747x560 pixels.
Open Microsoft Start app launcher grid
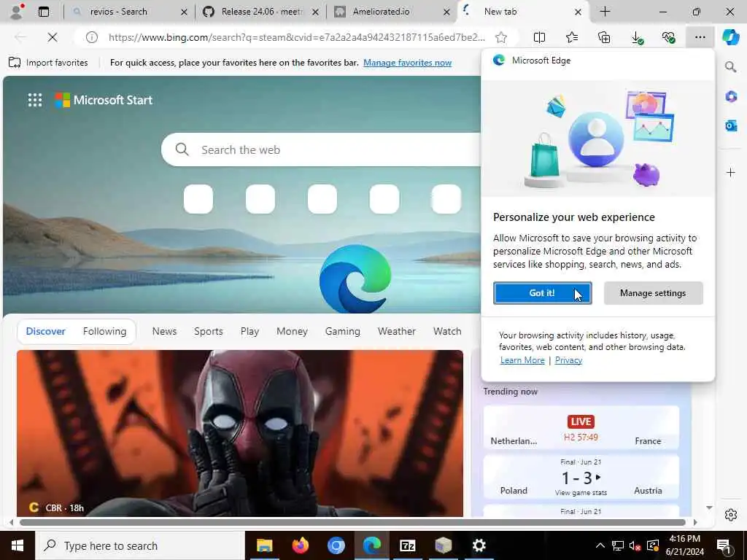pyautogui.click(x=35, y=100)
